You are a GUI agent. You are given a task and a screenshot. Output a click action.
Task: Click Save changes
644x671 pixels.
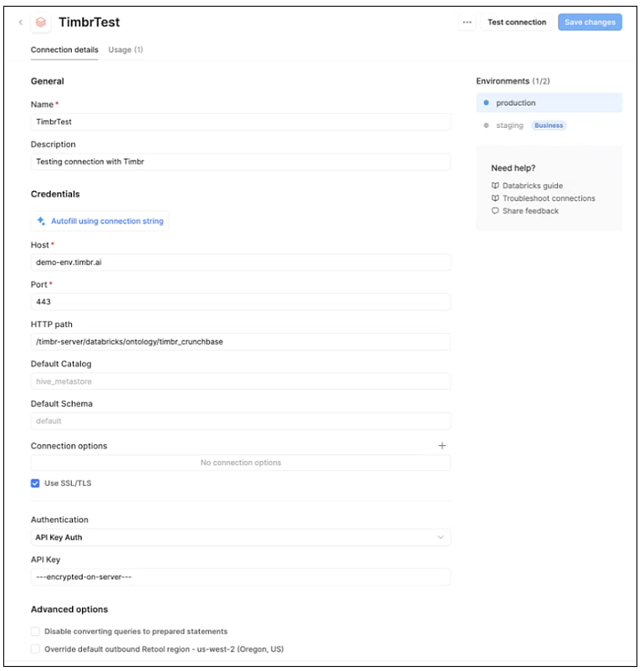[589, 23]
